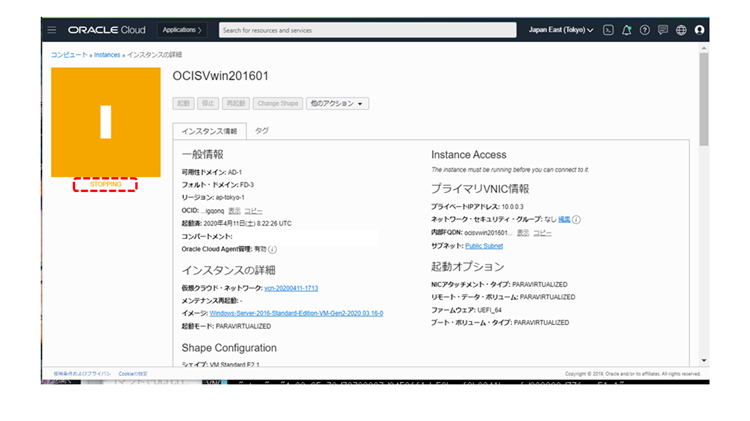Select the リージョン ap-tokyo-1 text
This screenshot has height=421, width=750.
pyautogui.click(x=213, y=198)
